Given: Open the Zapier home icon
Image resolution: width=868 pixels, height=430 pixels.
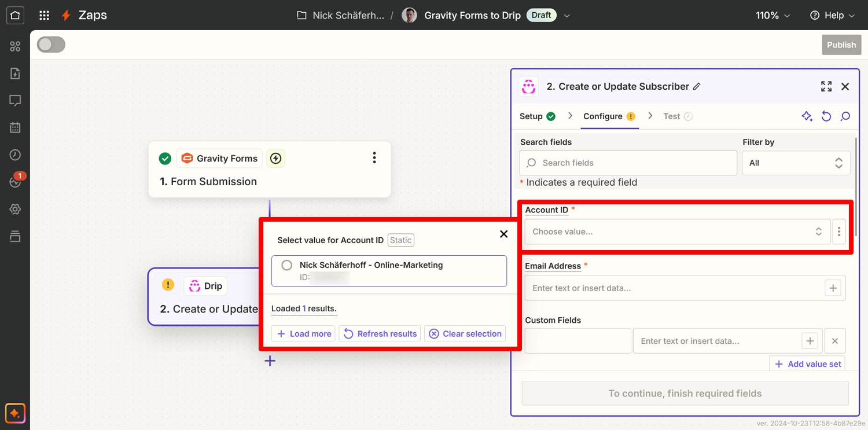Looking at the screenshot, I should coord(15,15).
